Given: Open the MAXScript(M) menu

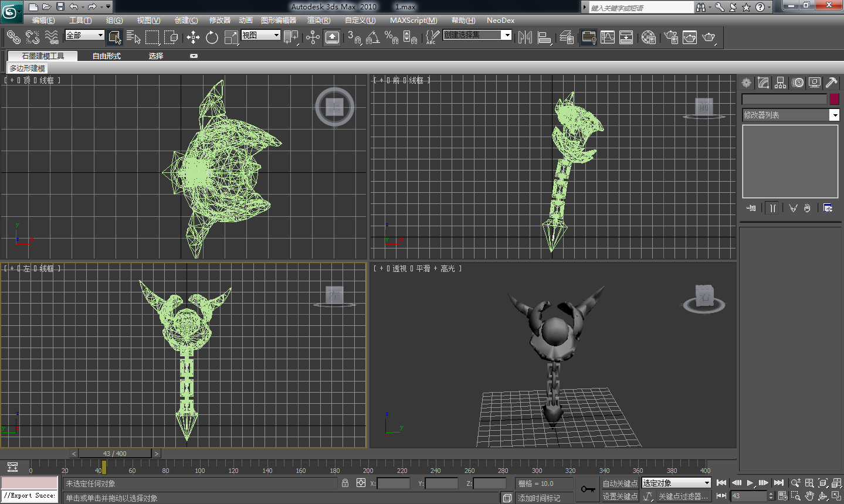Looking at the screenshot, I should (x=413, y=21).
